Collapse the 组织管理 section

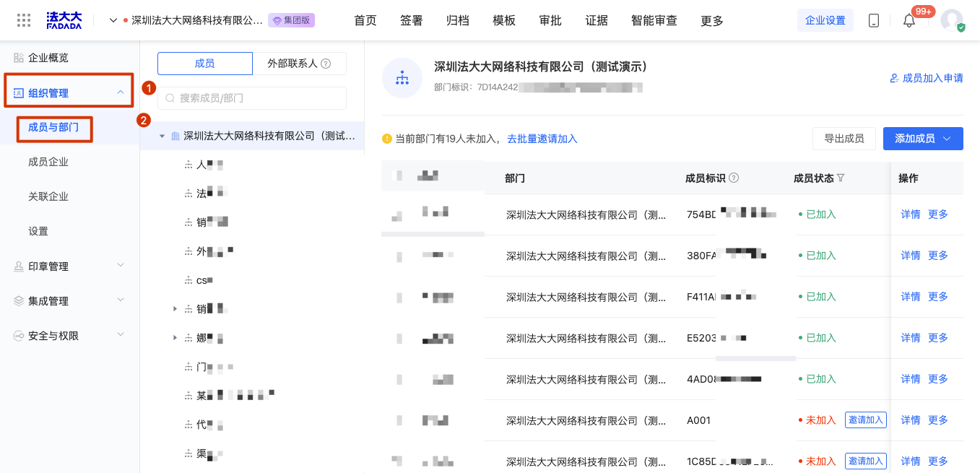point(121,92)
